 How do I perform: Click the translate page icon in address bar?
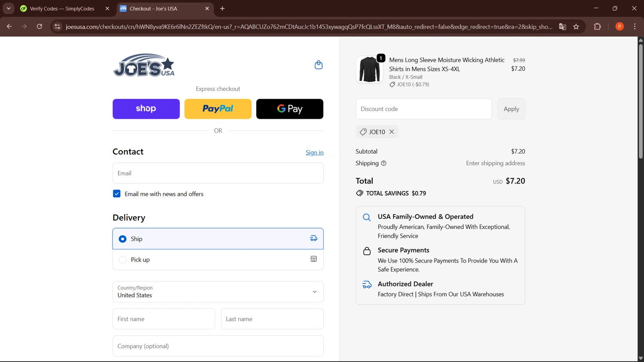(x=562, y=27)
